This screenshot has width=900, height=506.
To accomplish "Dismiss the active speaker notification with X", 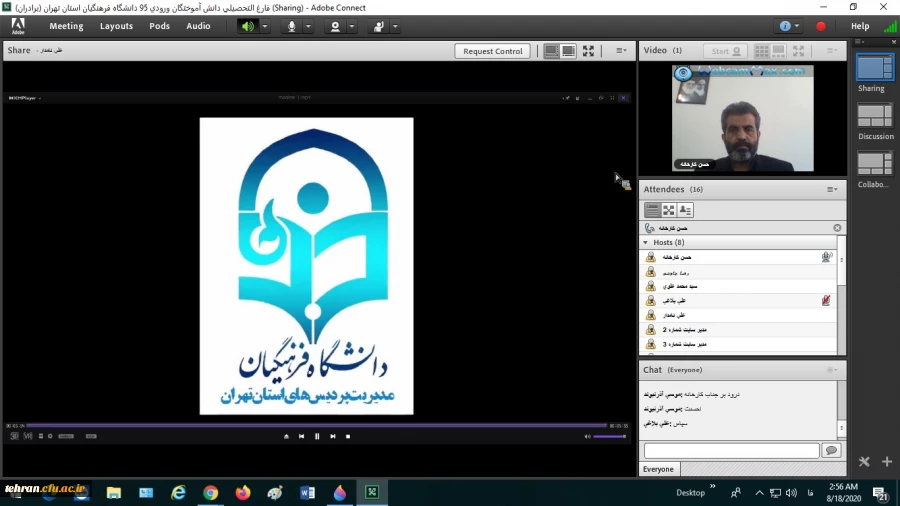I will (x=837, y=228).
